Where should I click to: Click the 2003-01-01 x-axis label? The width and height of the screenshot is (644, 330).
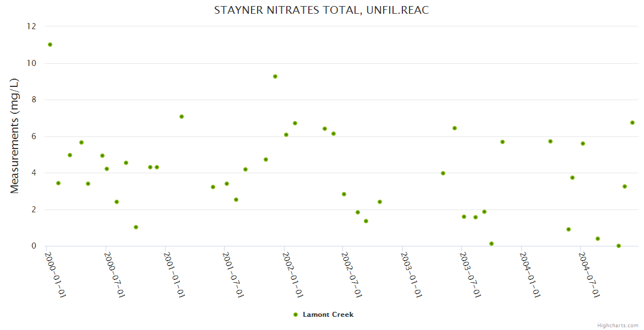coord(411,274)
